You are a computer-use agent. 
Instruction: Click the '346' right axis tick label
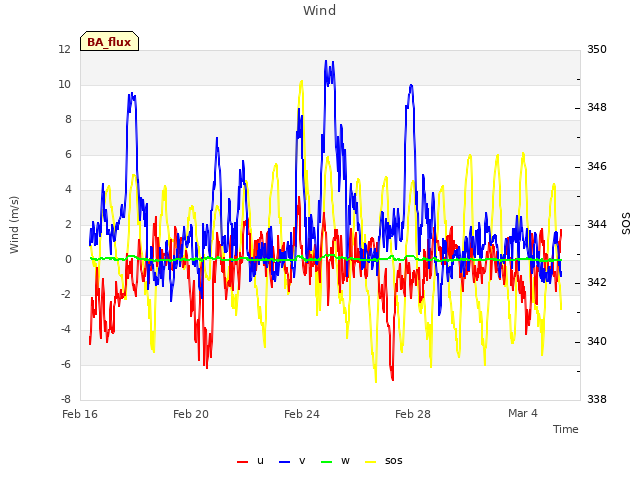(597, 167)
